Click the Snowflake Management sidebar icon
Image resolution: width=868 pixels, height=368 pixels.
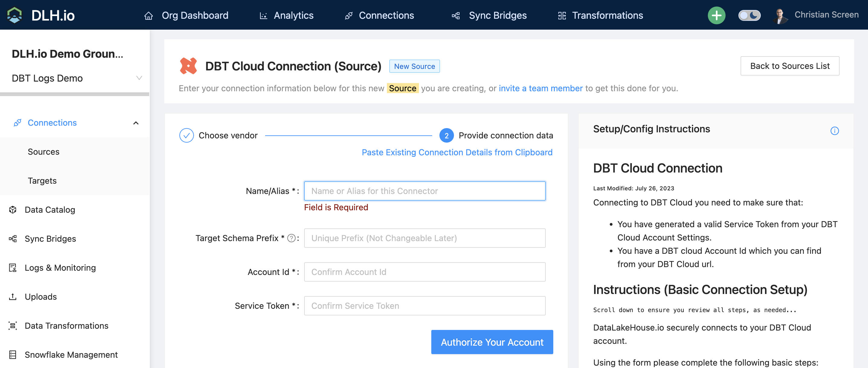tap(13, 354)
